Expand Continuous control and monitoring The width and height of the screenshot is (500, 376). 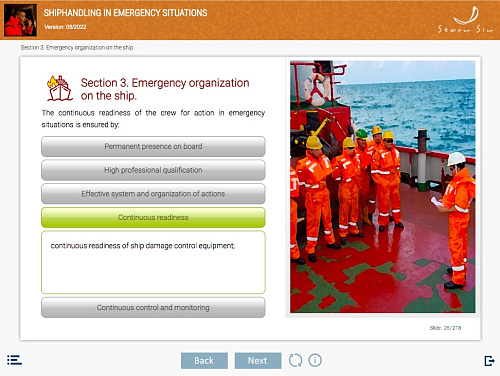[x=153, y=307]
